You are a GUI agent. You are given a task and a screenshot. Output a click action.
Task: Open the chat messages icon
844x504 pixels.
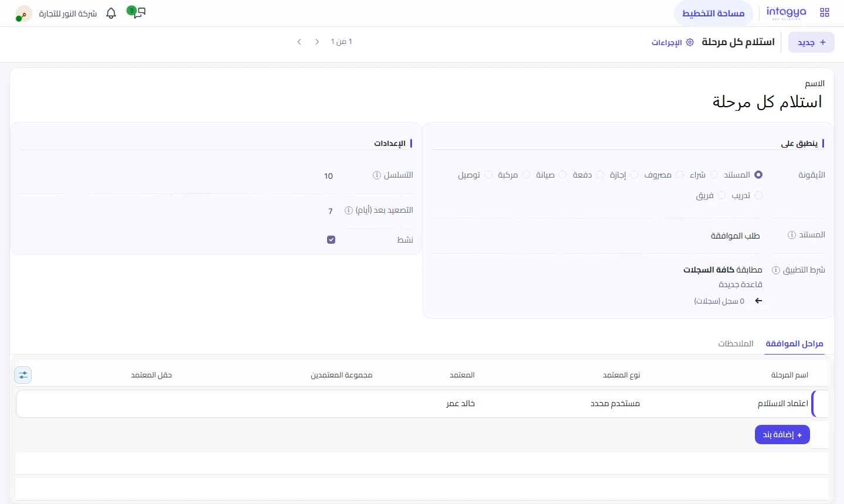(x=139, y=13)
